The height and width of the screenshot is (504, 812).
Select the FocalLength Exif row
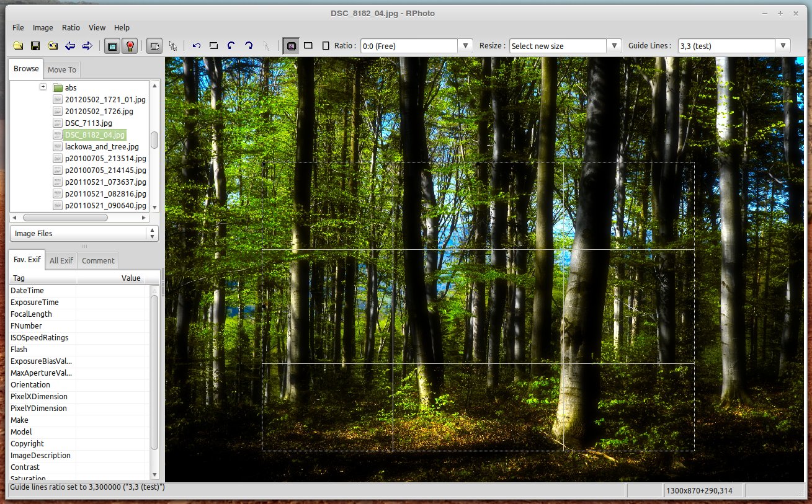click(79, 314)
